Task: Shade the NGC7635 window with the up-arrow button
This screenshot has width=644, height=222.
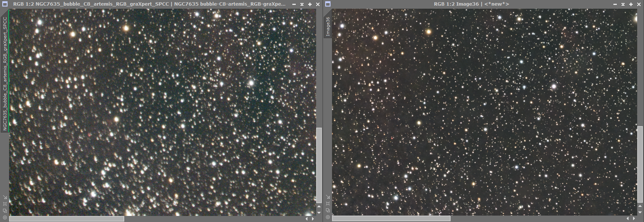Action: 302,4
